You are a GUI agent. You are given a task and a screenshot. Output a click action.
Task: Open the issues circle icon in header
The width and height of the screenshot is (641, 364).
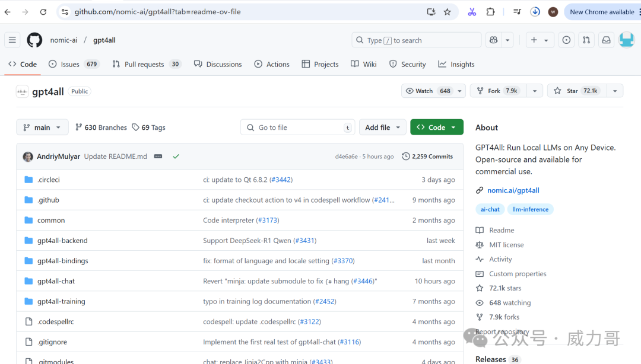click(x=566, y=40)
